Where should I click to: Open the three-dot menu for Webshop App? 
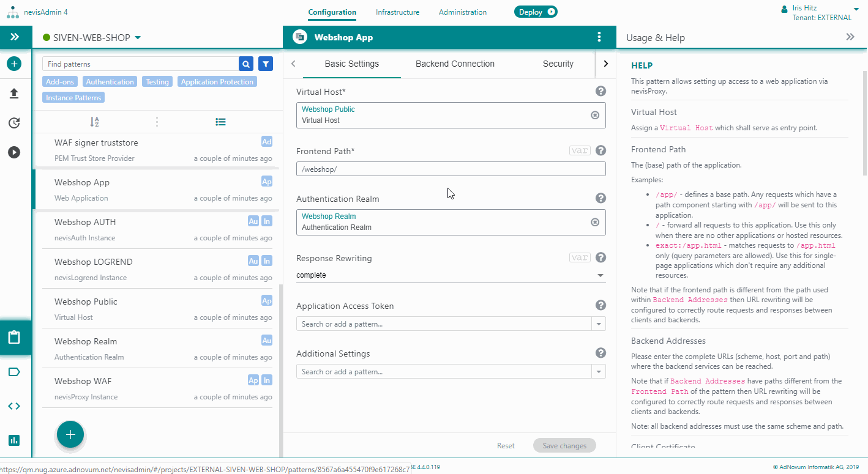[x=599, y=37]
